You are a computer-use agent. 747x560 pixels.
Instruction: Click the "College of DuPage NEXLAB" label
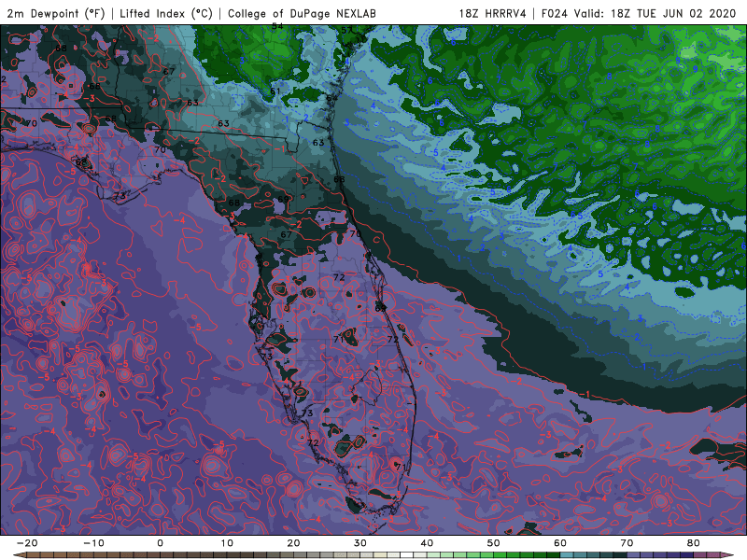click(302, 13)
